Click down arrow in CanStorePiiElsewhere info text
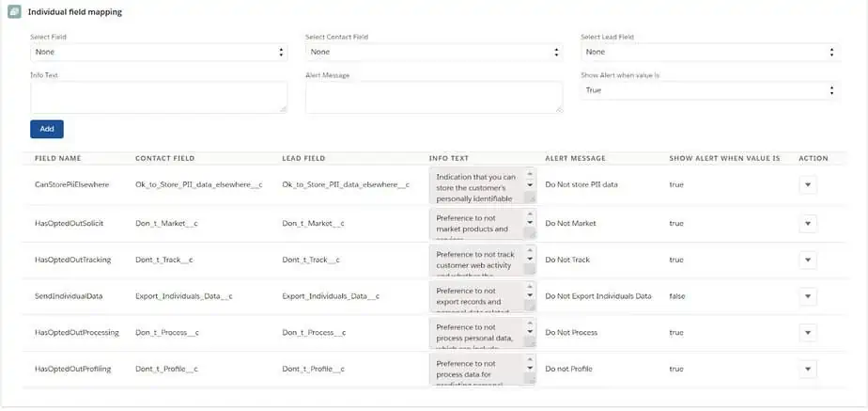 pyautogui.click(x=530, y=185)
